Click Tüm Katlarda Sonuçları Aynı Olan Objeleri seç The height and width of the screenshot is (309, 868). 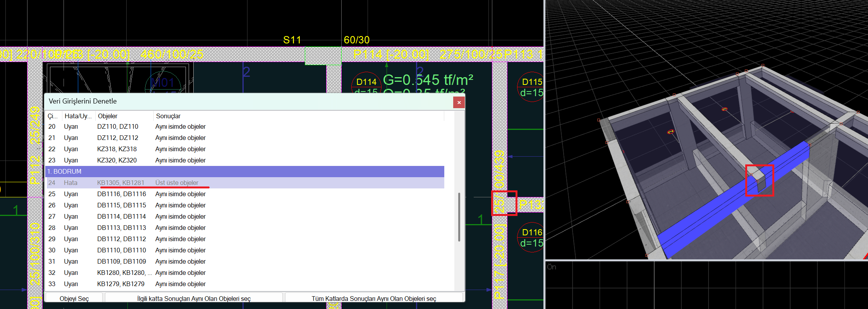[x=374, y=298]
